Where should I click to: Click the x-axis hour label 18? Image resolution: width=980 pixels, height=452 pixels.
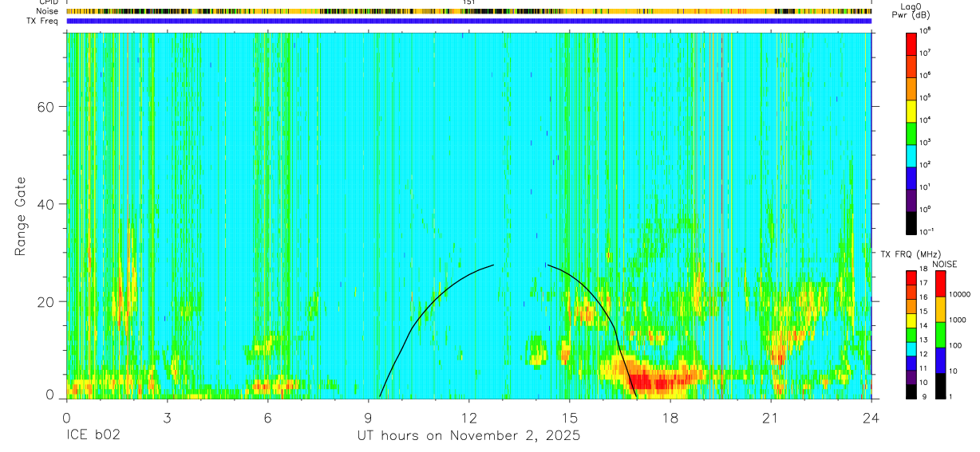[670, 418]
